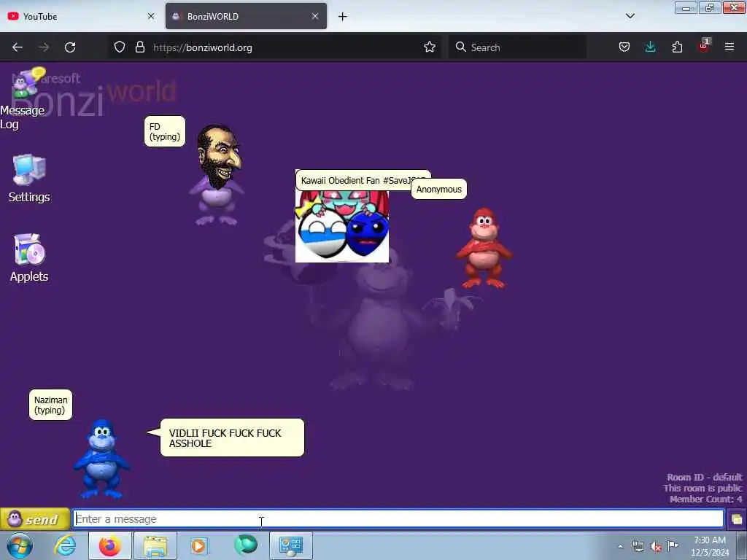
Task: Open tracking protection shield icon
Action: point(120,47)
